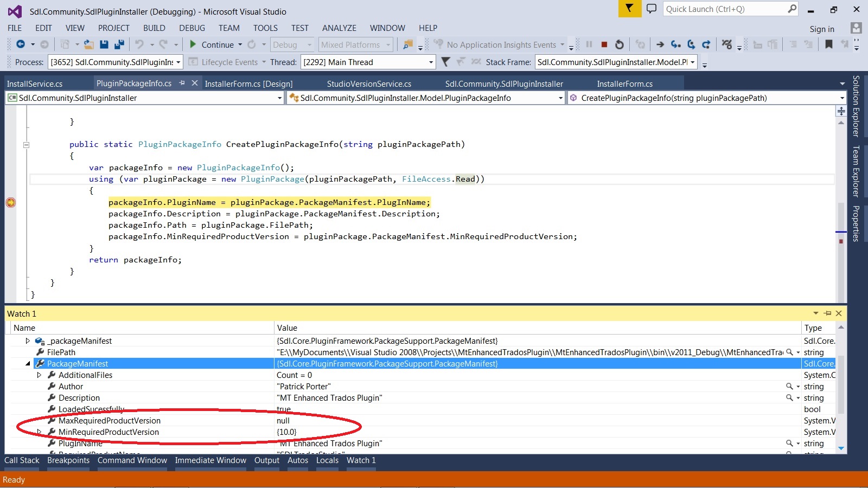Image resolution: width=868 pixels, height=488 pixels.
Task: Open the DEBUG menu
Action: click(192, 28)
